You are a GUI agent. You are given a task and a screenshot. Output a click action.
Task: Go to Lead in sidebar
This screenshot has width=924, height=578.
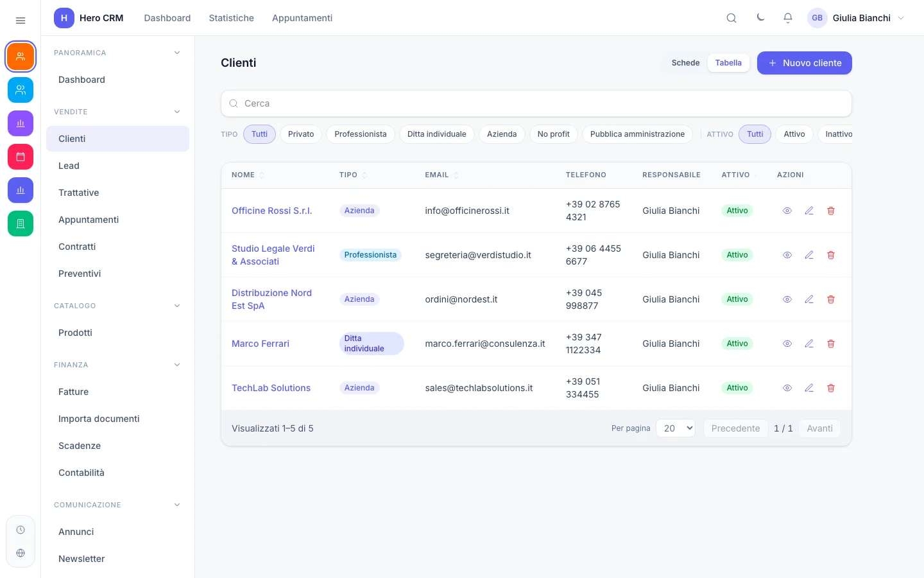[117, 166]
